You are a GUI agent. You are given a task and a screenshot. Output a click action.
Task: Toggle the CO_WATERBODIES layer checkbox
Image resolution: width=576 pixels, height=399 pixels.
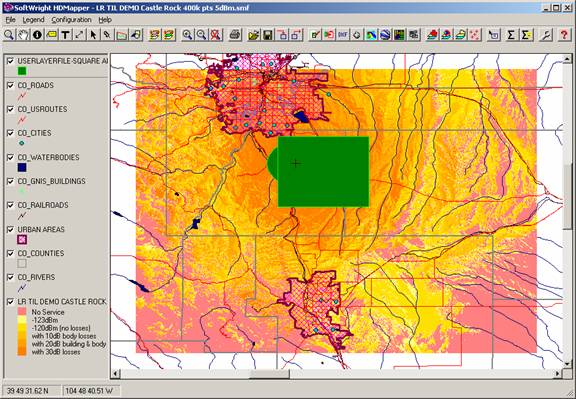[x=10, y=157]
